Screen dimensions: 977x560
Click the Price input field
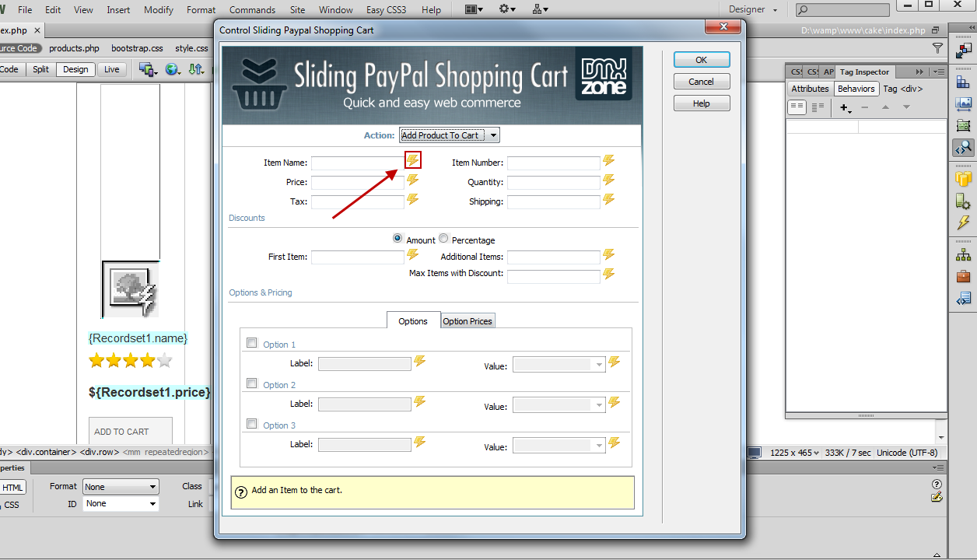pyautogui.click(x=358, y=183)
